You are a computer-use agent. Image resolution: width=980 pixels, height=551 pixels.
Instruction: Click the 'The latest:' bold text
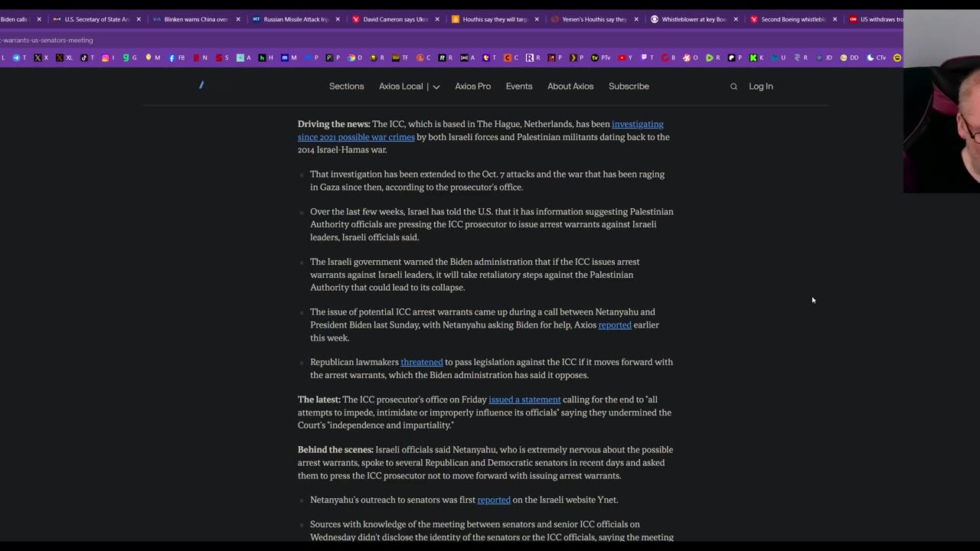click(x=319, y=399)
